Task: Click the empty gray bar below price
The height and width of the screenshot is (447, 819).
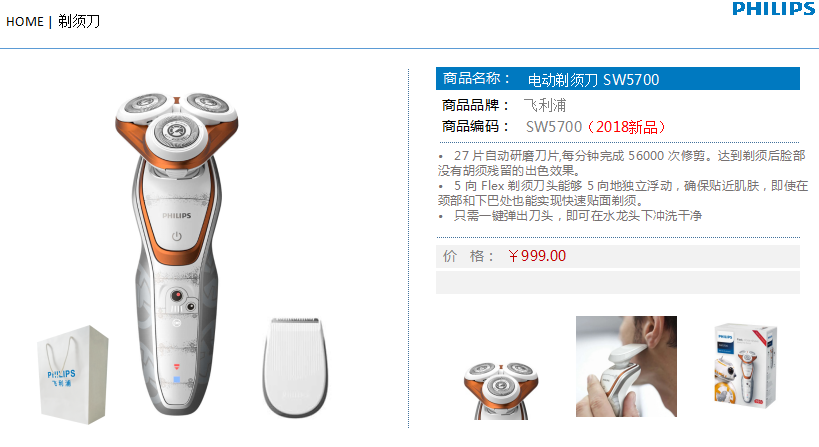Action: pos(618,283)
